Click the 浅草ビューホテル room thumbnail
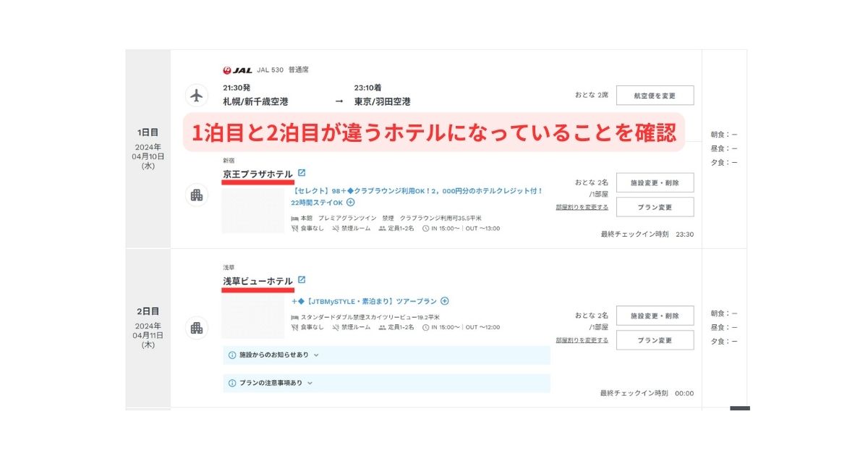 (252, 316)
